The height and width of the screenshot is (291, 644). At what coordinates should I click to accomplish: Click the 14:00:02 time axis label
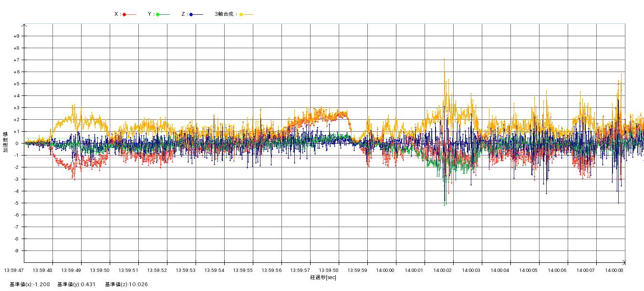(x=443, y=270)
